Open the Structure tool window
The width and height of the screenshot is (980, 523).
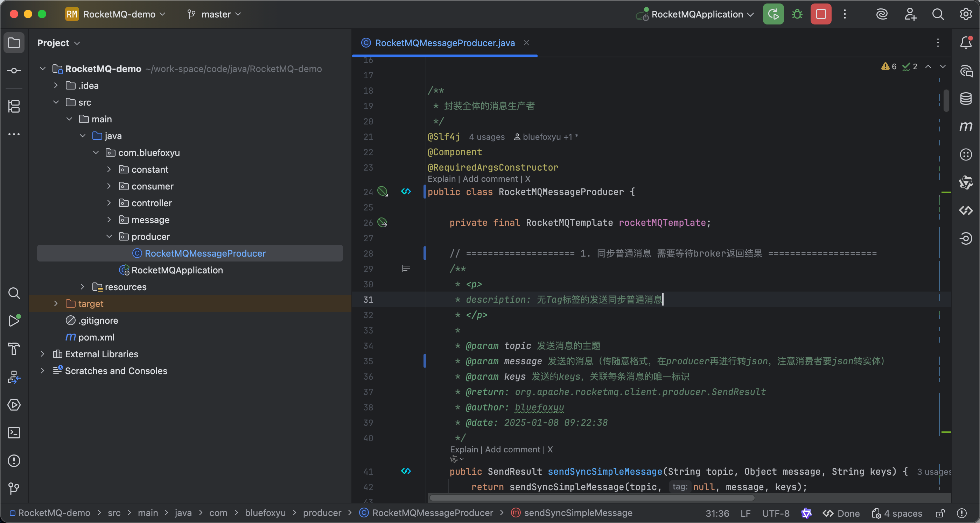coord(14,106)
